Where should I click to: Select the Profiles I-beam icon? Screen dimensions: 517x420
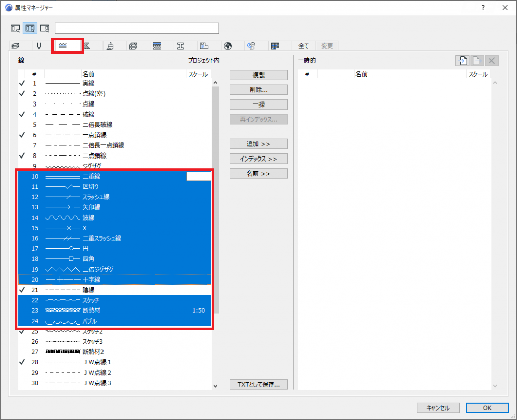pos(180,45)
